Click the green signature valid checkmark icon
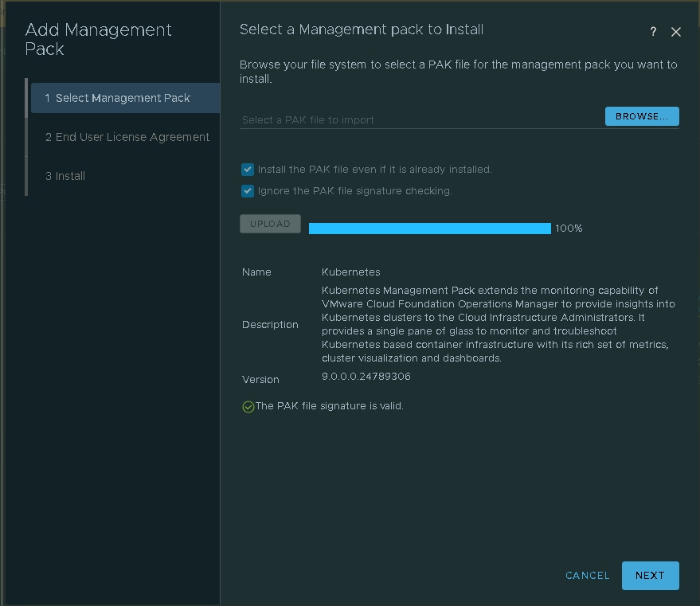This screenshot has height=606, width=700. [x=248, y=407]
